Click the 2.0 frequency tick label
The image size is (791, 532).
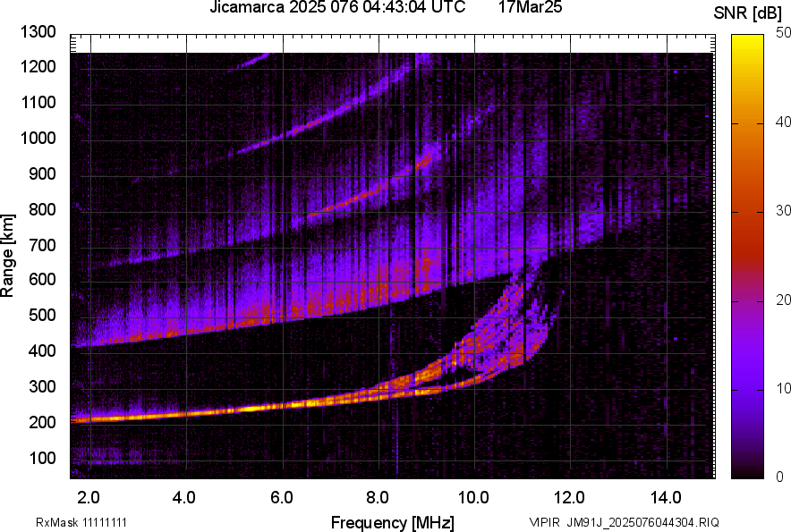click(x=89, y=498)
